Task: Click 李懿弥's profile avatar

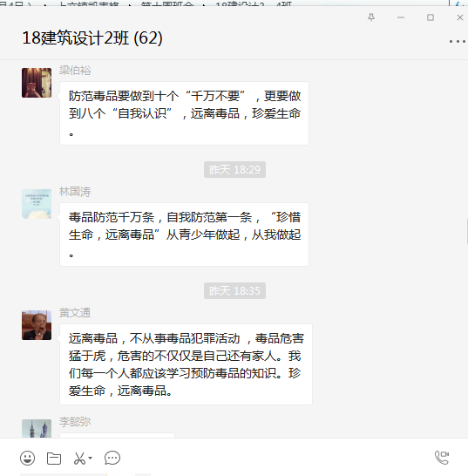Action: click(37, 428)
